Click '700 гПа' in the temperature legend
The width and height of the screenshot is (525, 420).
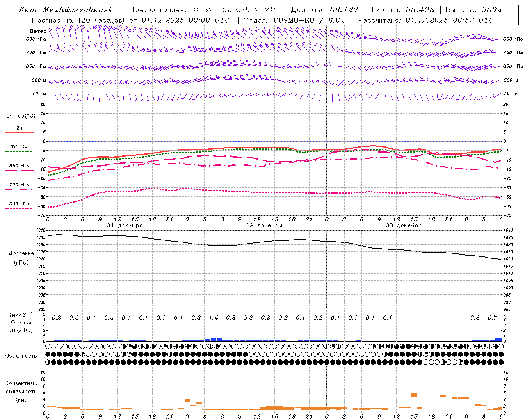(x=19, y=185)
